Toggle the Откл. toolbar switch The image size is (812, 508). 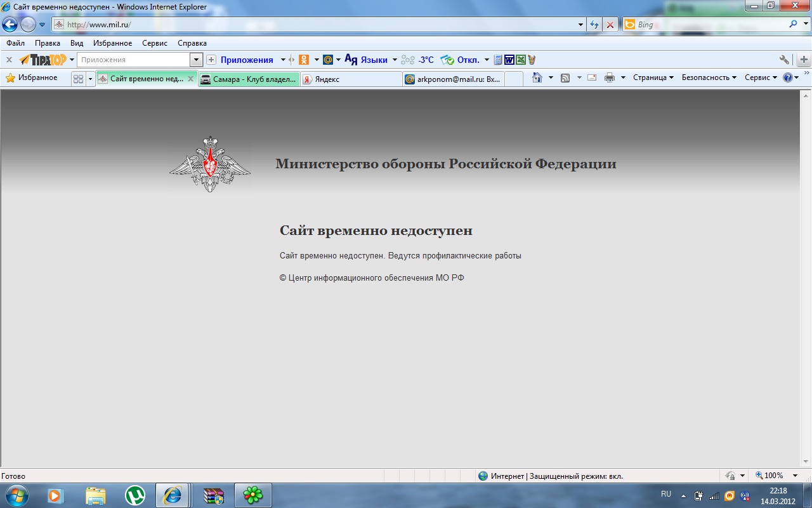(461, 60)
